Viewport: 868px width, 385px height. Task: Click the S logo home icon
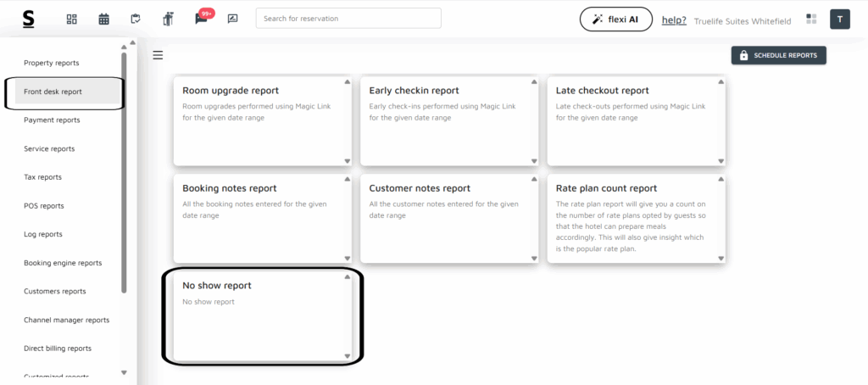[29, 19]
